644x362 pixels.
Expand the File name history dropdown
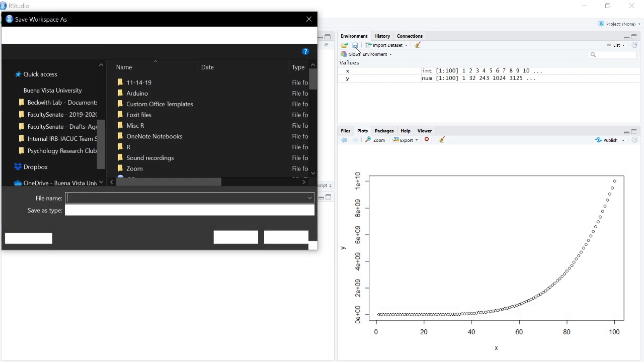point(310,198)
